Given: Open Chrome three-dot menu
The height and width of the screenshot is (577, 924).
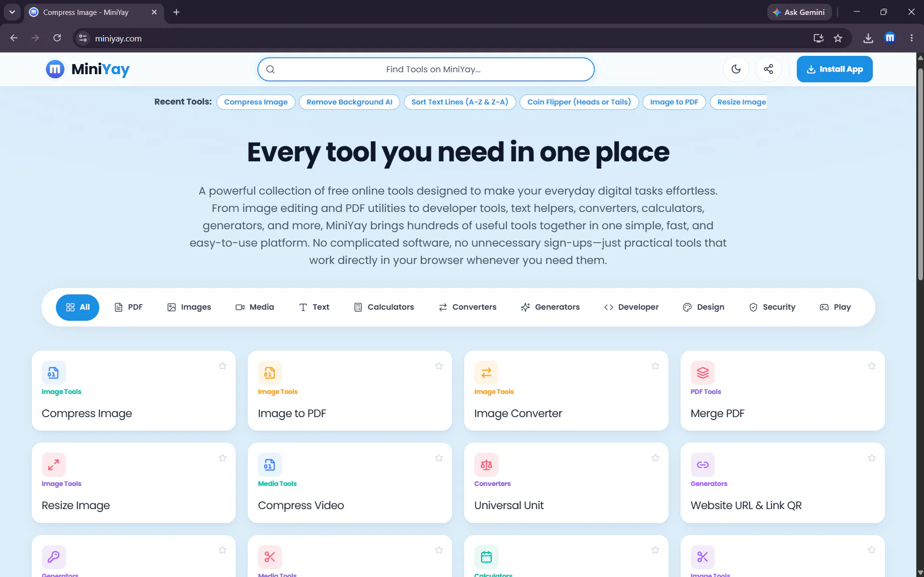Looking at the screenshot, I should [x=911, y=38].
